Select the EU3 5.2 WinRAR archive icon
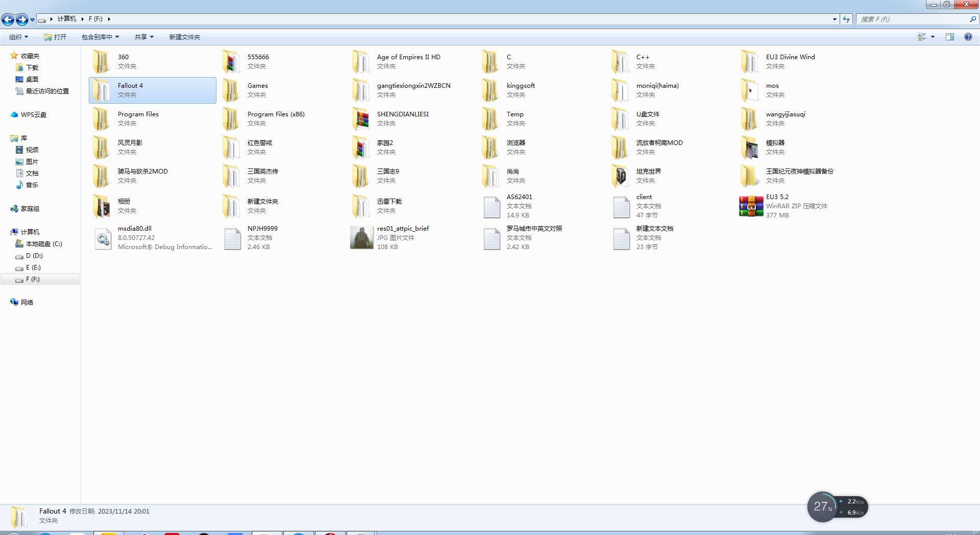The height and width of the screenshot is (535, 980). point(751,206)
